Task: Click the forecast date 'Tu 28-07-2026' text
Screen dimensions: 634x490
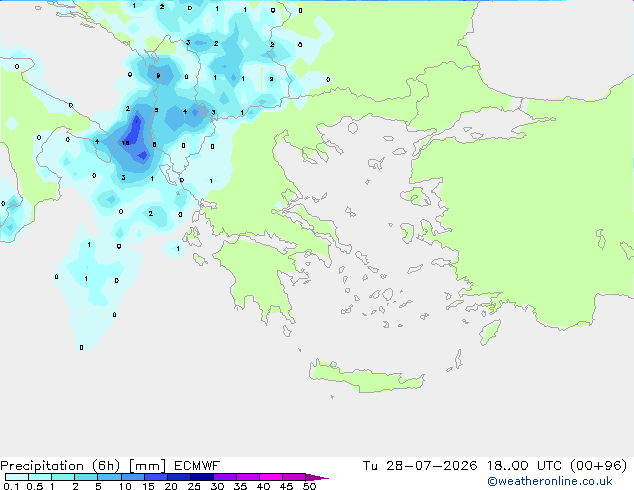Action: 420,466
